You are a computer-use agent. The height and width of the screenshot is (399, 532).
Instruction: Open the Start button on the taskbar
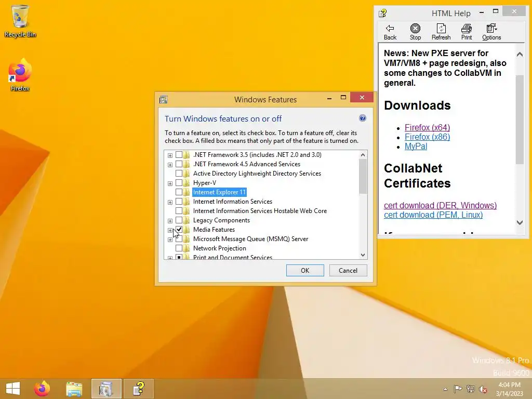13,389
